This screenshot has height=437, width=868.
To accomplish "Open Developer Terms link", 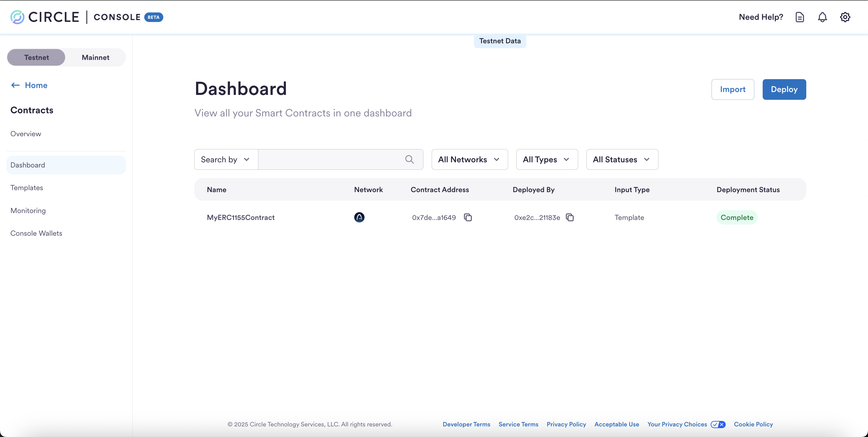I will 466,424.
